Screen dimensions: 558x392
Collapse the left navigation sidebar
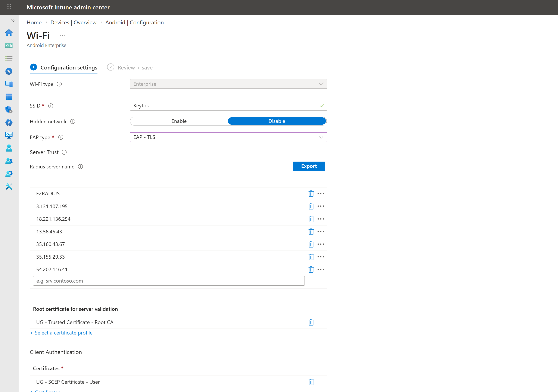(x=13, y=21)
